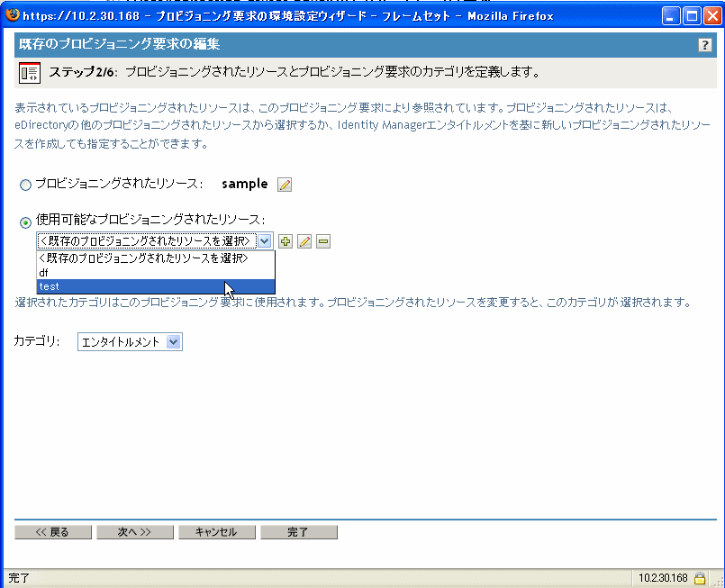This screenshot has width=725, height=588.
Task: Click the キャンセル cancel button
Action: (216, 532)
